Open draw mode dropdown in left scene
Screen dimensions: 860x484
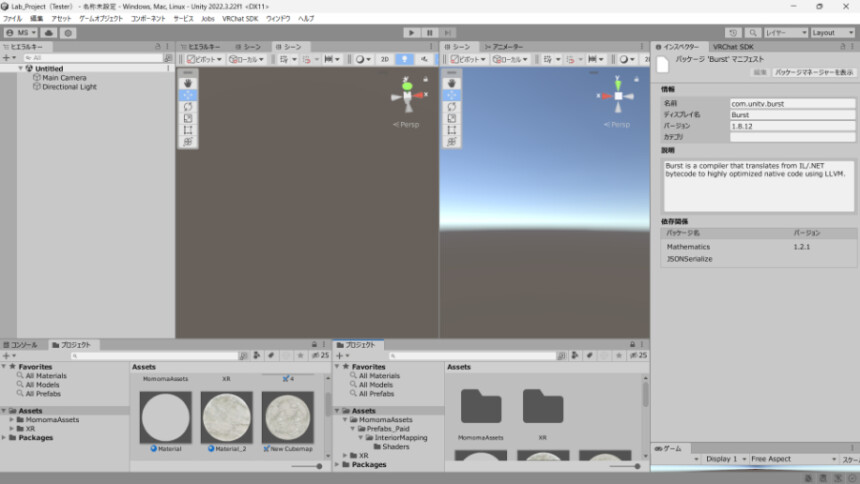click(x=363, y=59)
